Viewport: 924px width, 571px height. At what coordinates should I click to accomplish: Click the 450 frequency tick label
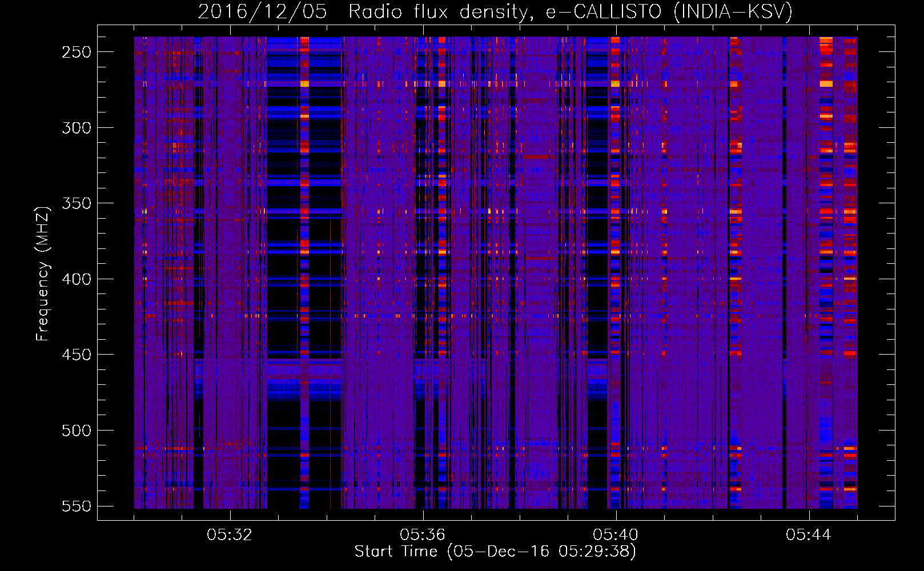[77, 355]
